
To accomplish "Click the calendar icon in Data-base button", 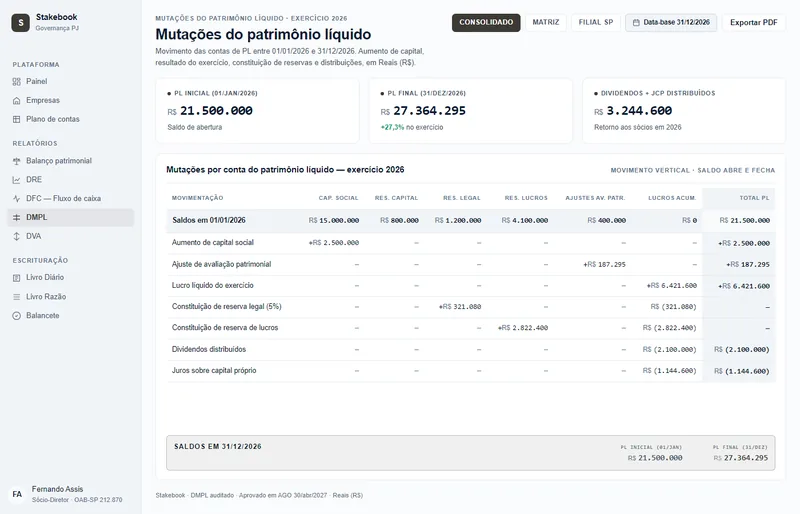I will [x=636, y=22].
